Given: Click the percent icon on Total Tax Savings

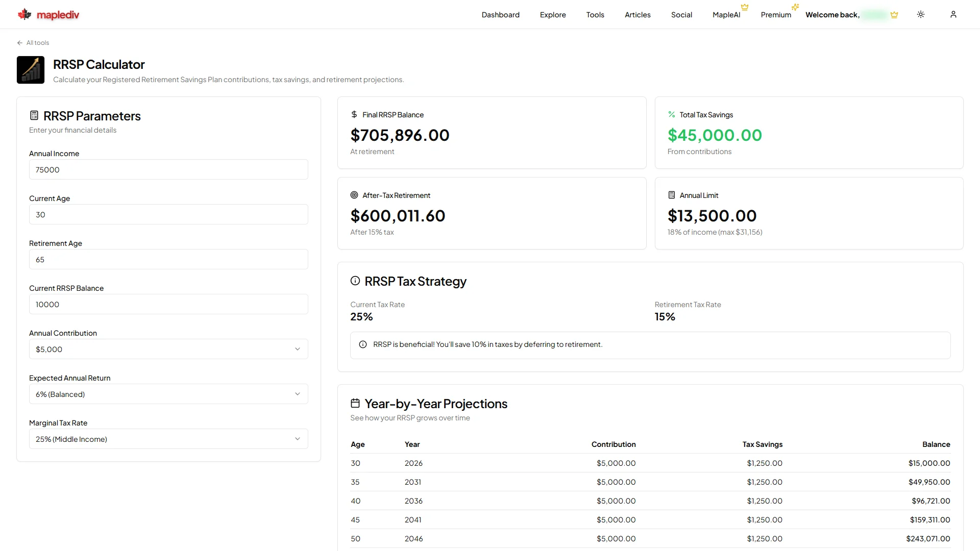Looking at the screenshot, I should pos(672,115).
